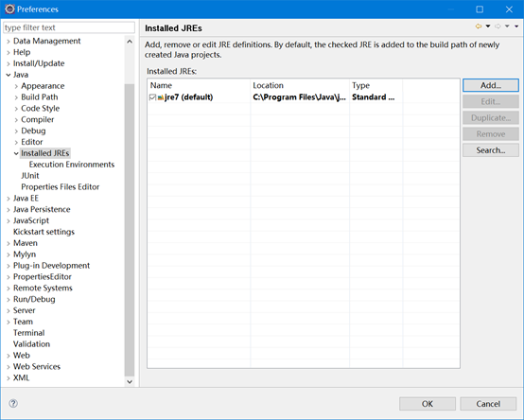The image size is (524, 420).
Task: Select Remote Systems item
Action: pyautogui.click(x=43, y=288)
